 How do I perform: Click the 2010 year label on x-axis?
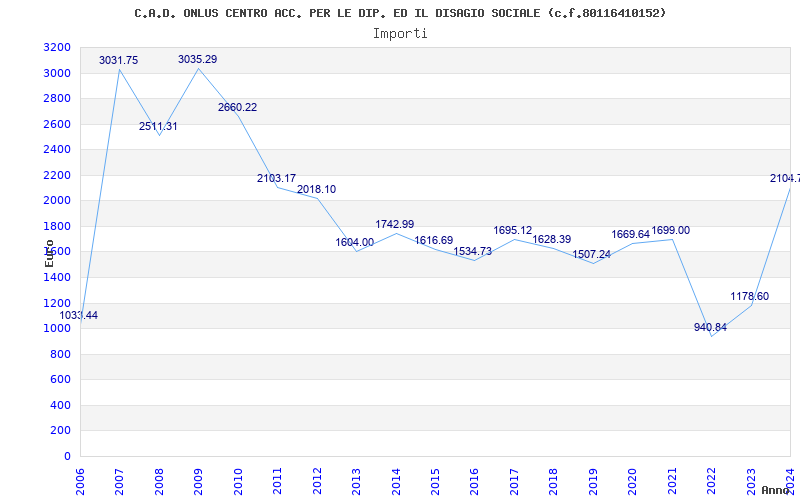coord(238,478)
